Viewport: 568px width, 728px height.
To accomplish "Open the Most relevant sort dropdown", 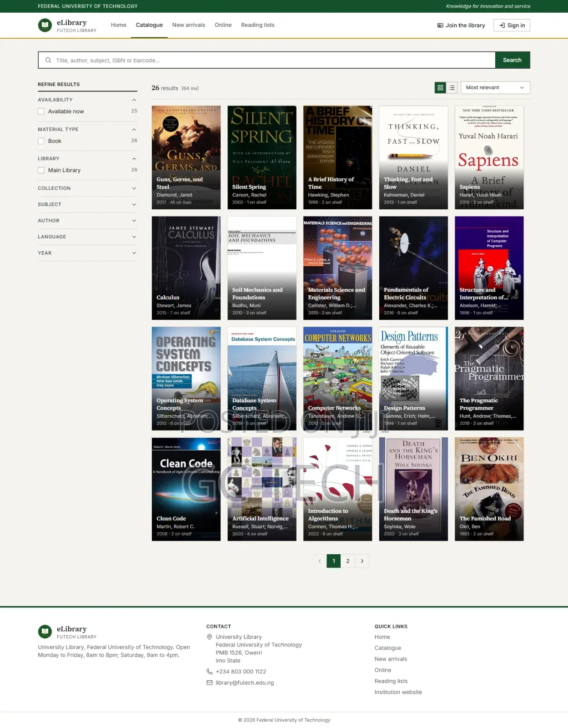I will [x=495, y=88].
